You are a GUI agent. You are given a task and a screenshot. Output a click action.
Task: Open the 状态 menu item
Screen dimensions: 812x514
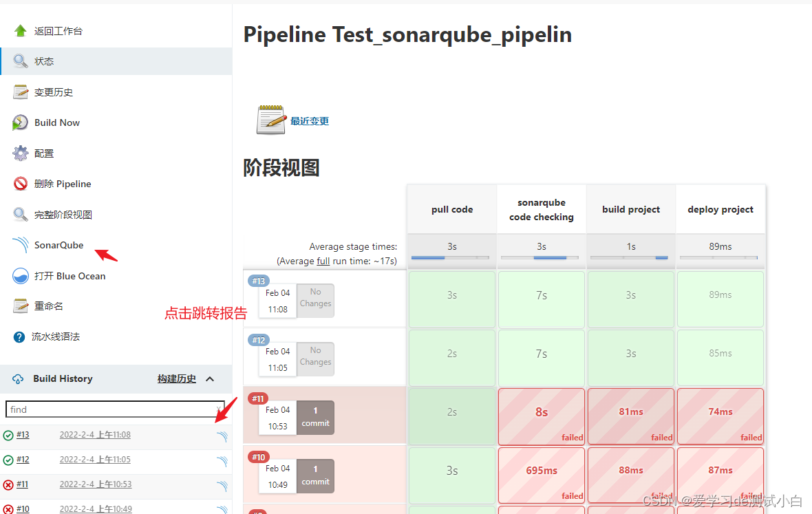[x=44, y=61]
